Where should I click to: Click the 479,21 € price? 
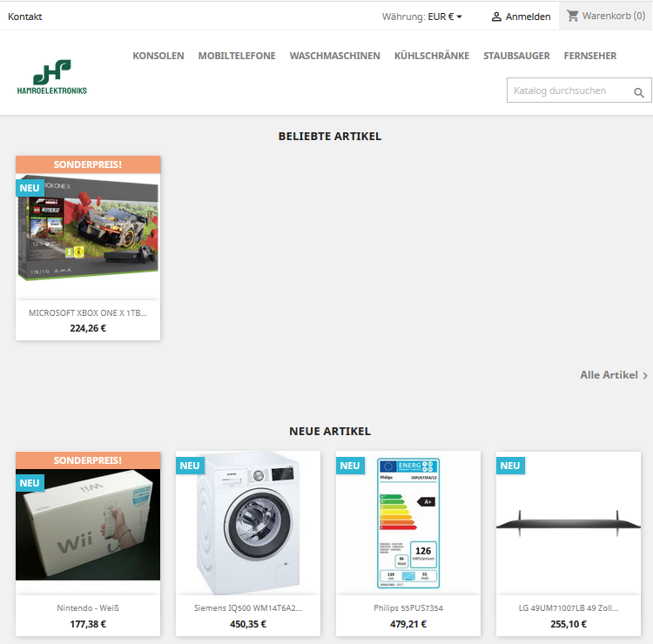(x=408, y=624)
